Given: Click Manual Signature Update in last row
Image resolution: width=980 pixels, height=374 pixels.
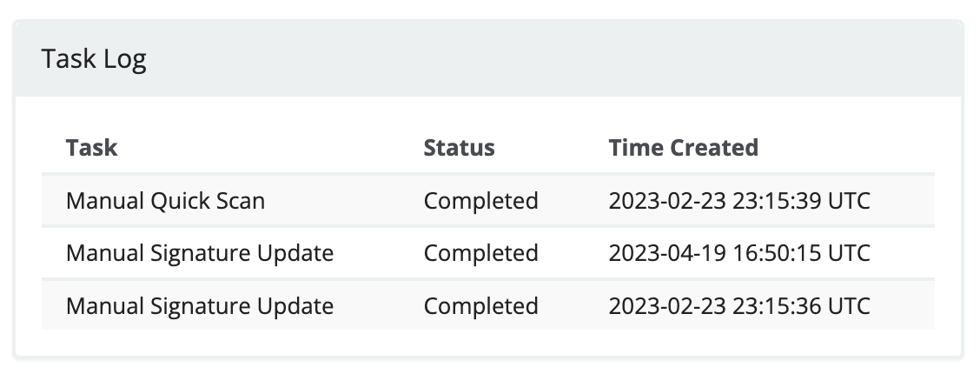Looking at the screenshot, I should 199,306.
